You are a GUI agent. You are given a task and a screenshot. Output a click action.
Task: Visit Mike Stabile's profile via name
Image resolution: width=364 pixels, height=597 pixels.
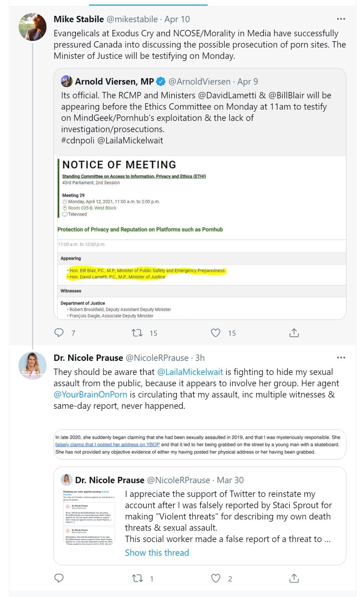coord(79,19)
